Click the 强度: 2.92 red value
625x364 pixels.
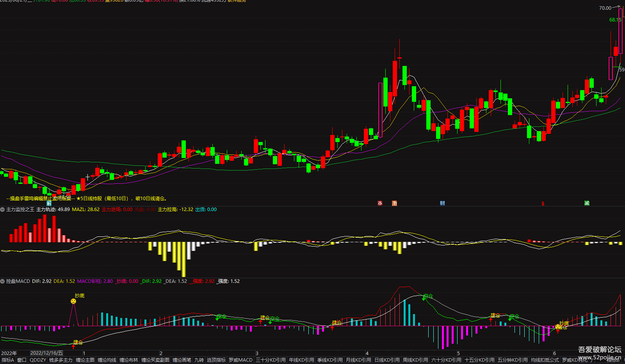click(x=202, y=281)
